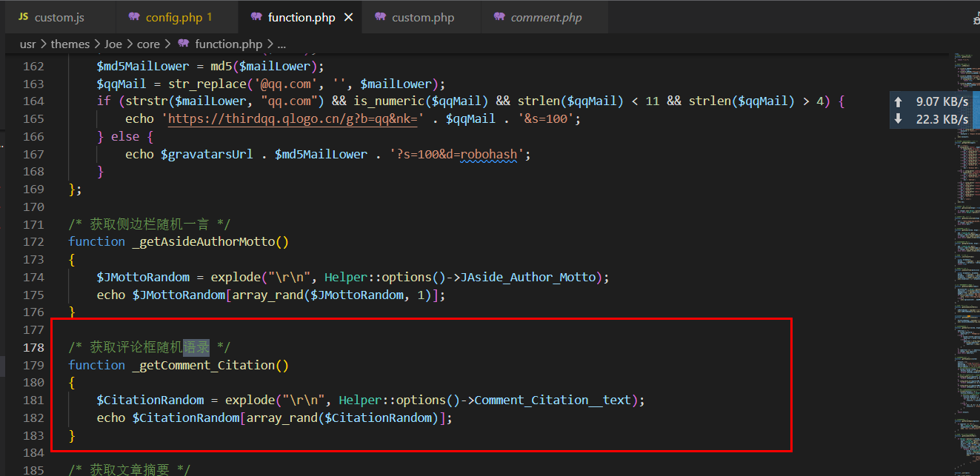
Task: Click the JS file icon on custom.js tab
Action: click(x=23, y=17)
